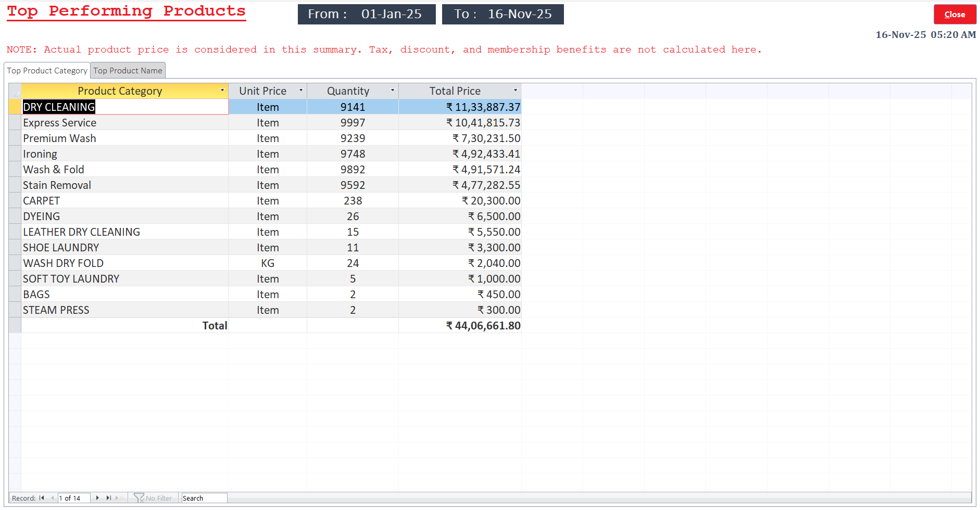This screenshot has width=980, height=510.
Task: Click the select-all corner of the datasheet
Action: [x=15, y=91]
